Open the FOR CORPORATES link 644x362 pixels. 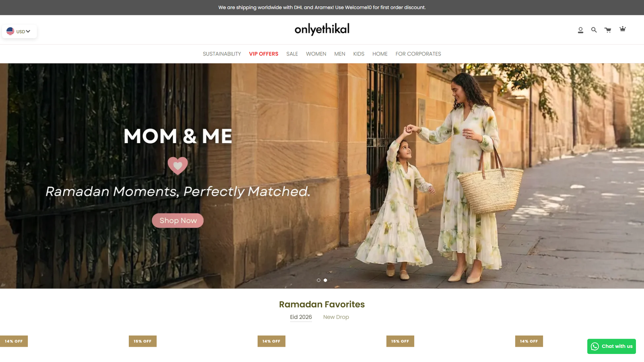point(418,54)
